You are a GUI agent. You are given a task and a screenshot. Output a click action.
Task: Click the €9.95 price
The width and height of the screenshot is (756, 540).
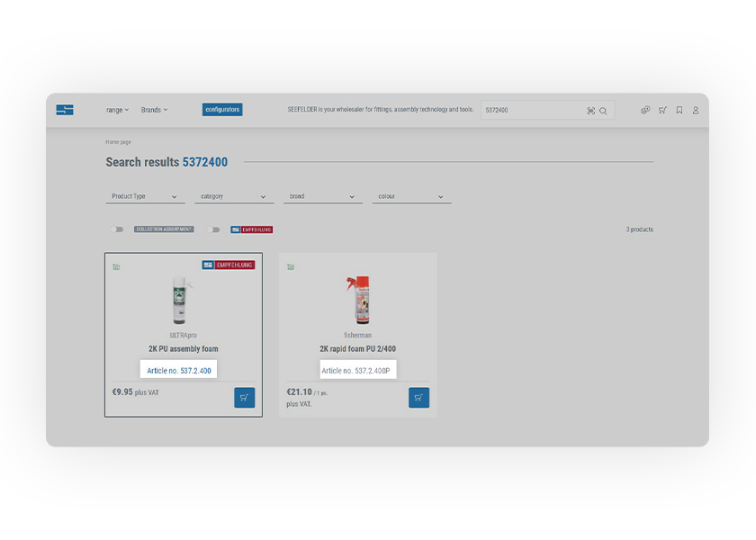click(122, 392)
